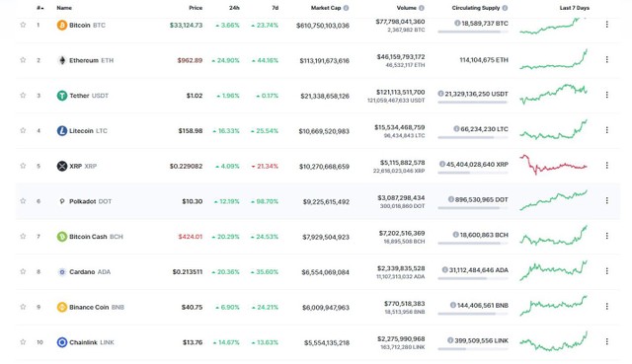This screenshot has height=364, width=632.
Task: Star Tether to add to watchlist
Action: click(23, 96)
